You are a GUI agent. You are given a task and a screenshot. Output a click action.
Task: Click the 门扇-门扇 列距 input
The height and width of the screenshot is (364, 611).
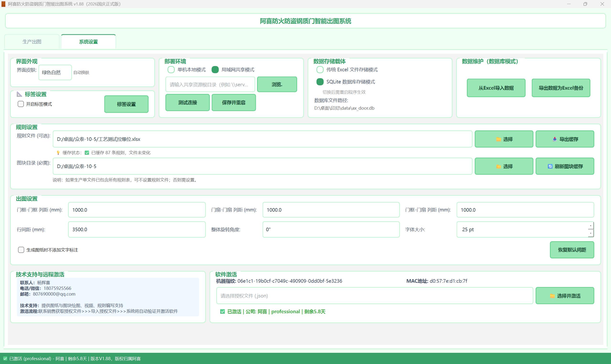coord(331,210)
